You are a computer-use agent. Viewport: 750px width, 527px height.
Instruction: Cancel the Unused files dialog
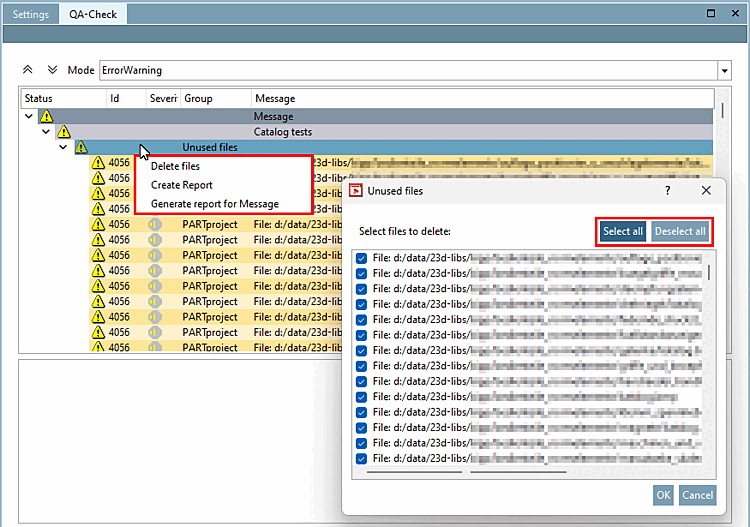pyautogui.click(x=697, y=495)
